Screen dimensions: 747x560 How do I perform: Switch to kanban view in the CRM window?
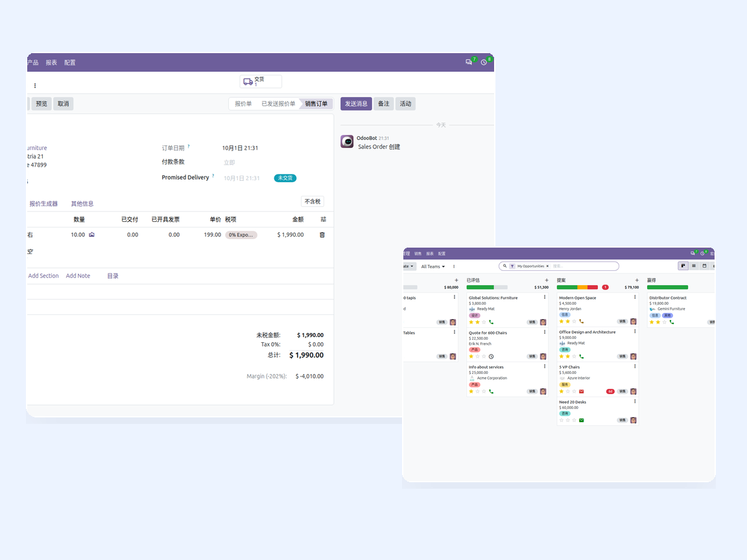683,266
